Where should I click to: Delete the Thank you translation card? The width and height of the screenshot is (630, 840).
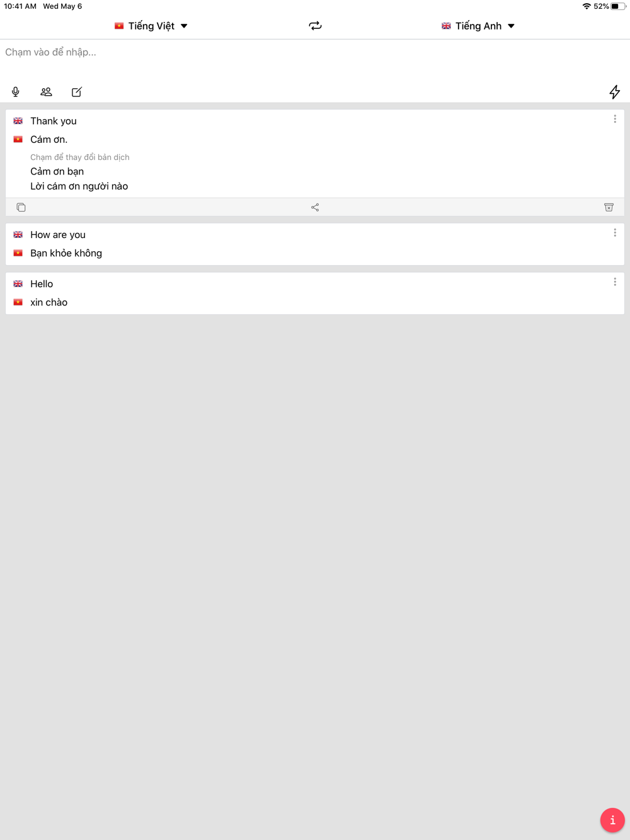(609, 207)
